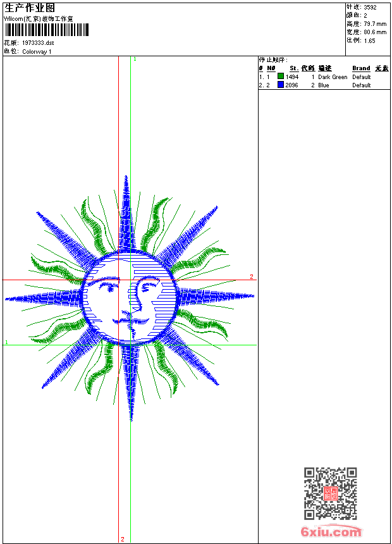Click the Colorway 1 label
The image size is (392, 544).
click(x=37, y=52)
